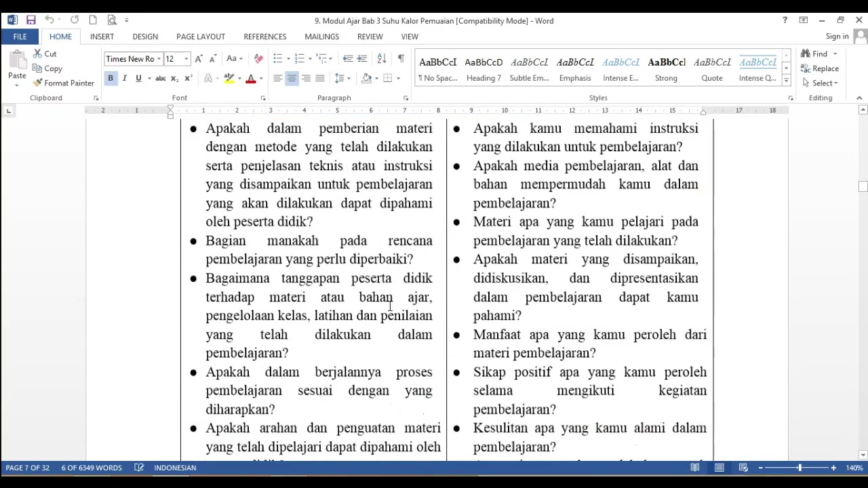
Task: Click Sign in at the top right
Action: point(837,37)
